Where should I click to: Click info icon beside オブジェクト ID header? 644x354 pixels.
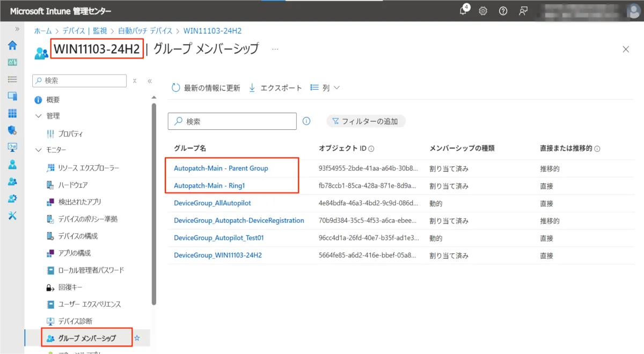pyautogui.click(x=371, y=149)
